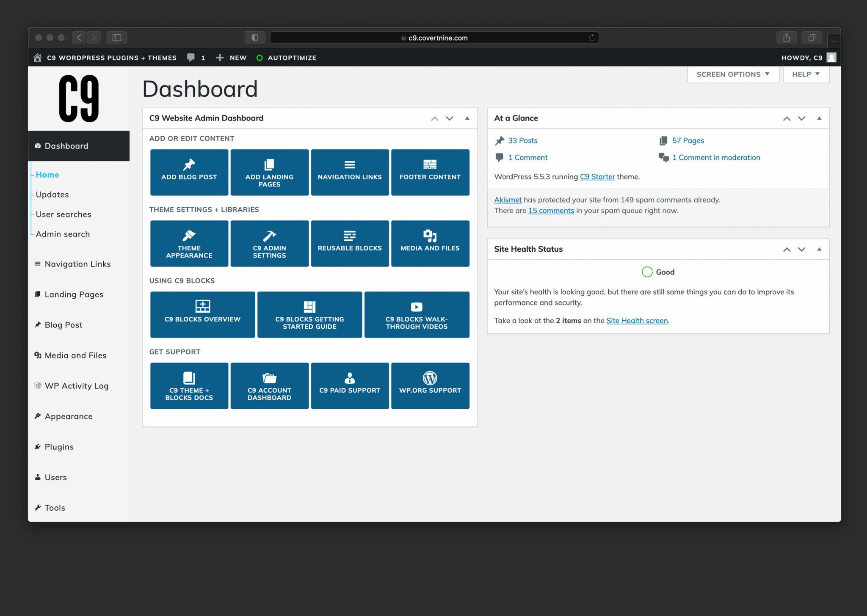The height and width of the screenshot is (616, 867).
Task: Collapse the At a Glance widget
Action: pyautogui.click(x=820, y=118)
